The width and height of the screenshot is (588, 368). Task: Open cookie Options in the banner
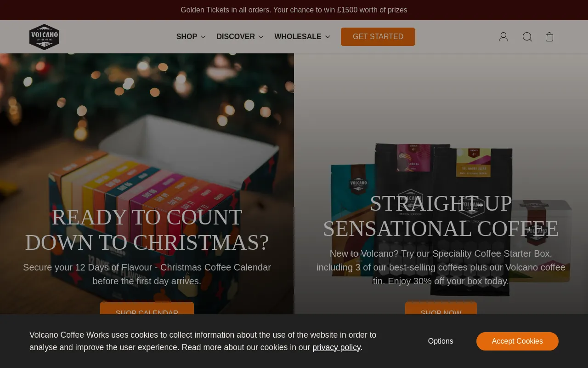coord(441,341)
